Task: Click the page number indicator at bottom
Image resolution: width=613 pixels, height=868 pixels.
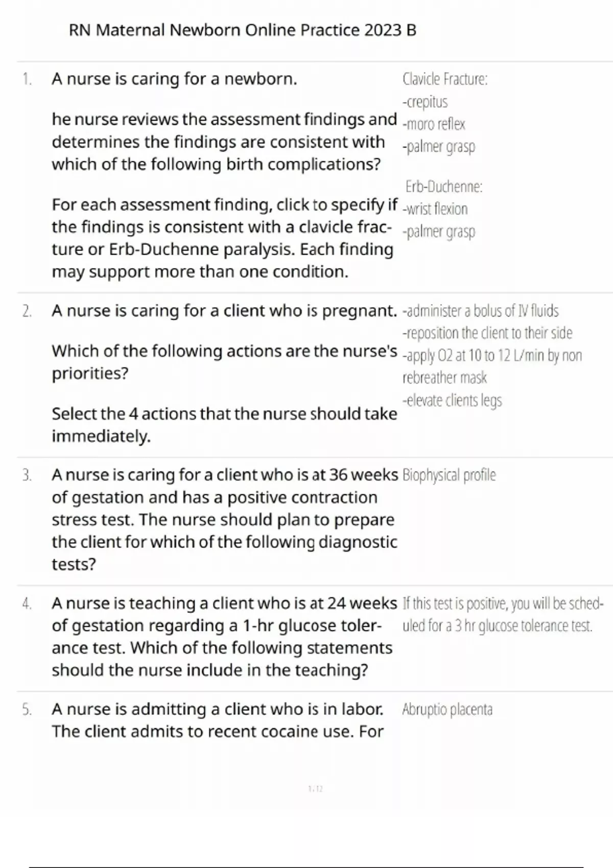Action: [316, 789]
